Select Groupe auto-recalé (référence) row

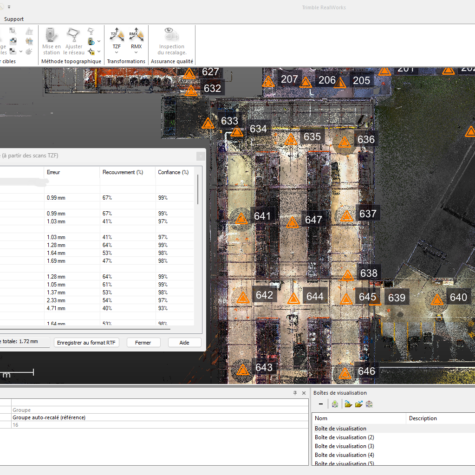(x=154, y=417)
